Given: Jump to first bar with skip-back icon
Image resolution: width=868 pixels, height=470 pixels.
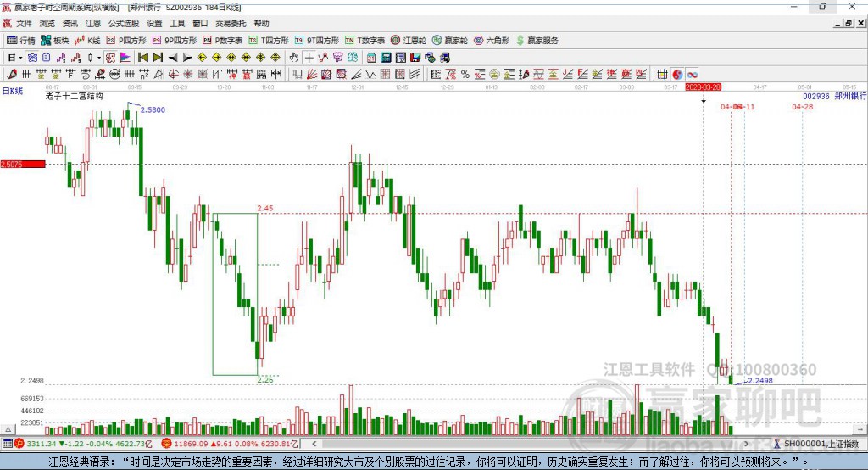Looking at the screenshot, I should coord(142,58).
